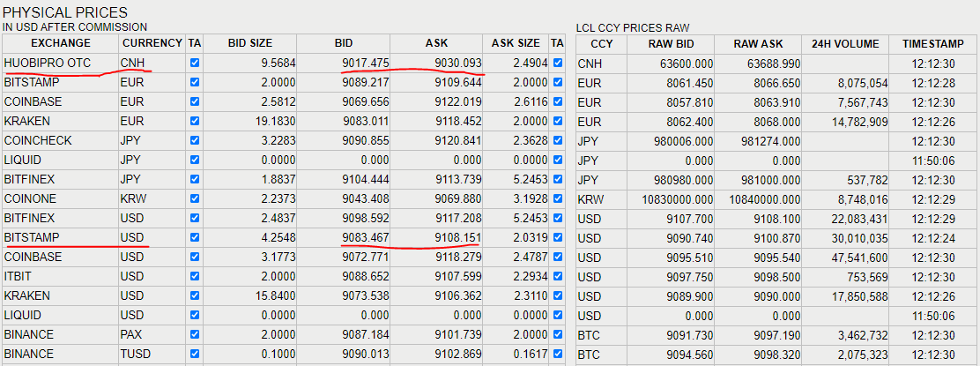The image size is (980, 366).
Task: Click ask price 9030.093
Action: 458,63
